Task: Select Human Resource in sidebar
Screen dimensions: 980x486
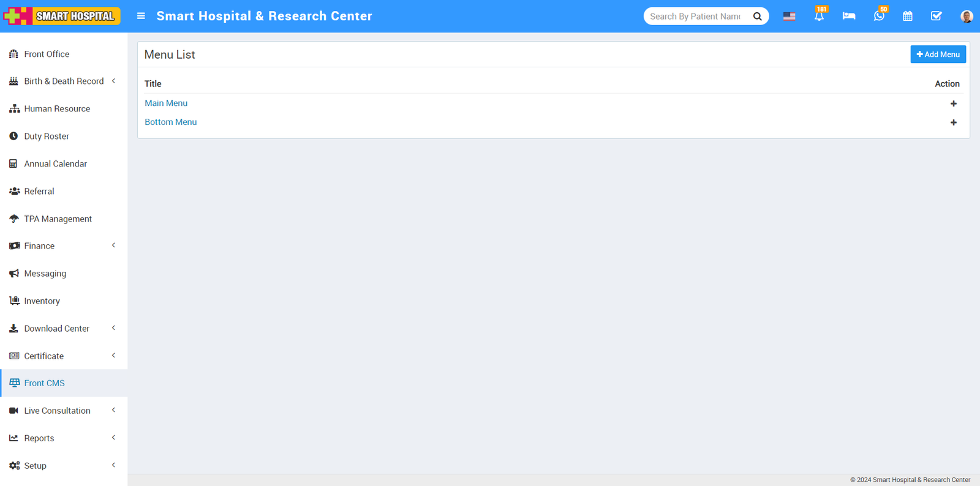Action: pos(57,109)
